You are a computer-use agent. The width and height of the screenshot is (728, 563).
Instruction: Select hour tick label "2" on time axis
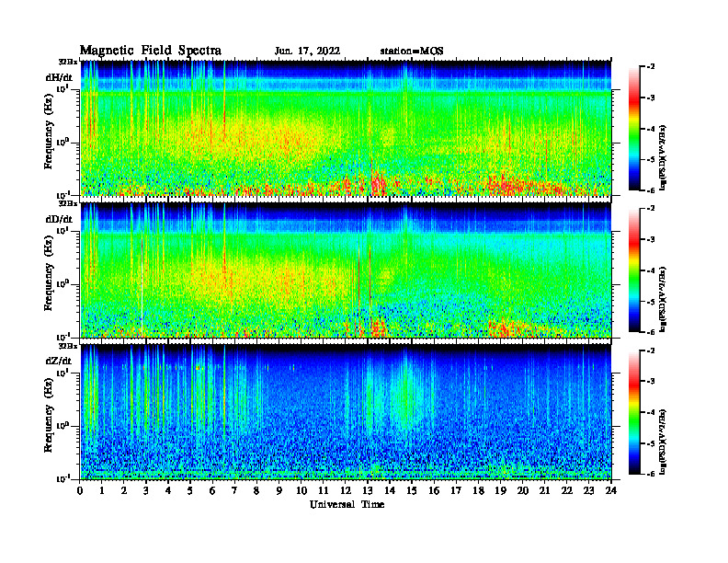point(124,490)
